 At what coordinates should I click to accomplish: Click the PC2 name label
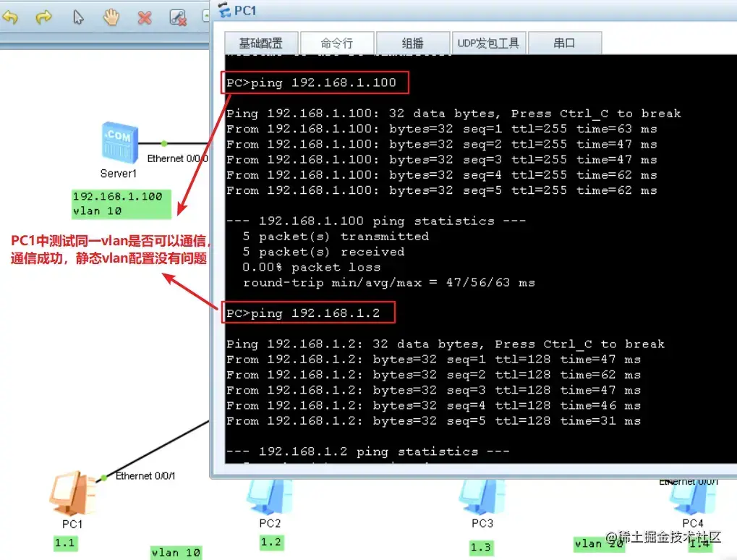pos(270,523)
